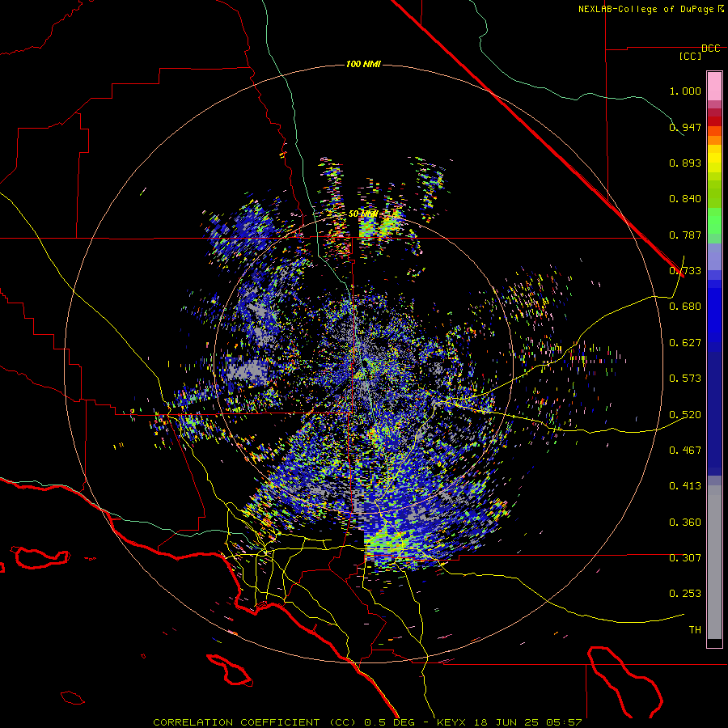Select the 0.413 scale value
This screenshot has width=728, height=728.
click(685, 486)
